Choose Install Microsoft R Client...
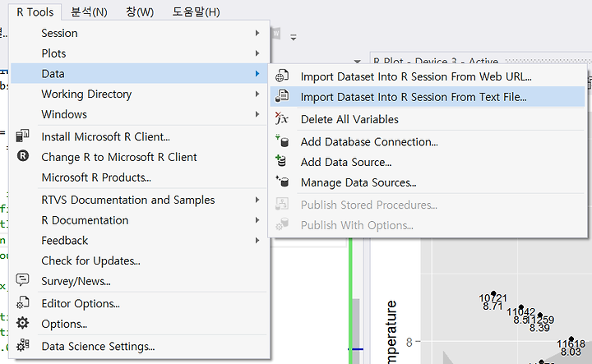Image resolution: width=592 pixels, height=364 pixels. (x=141, y=136)
